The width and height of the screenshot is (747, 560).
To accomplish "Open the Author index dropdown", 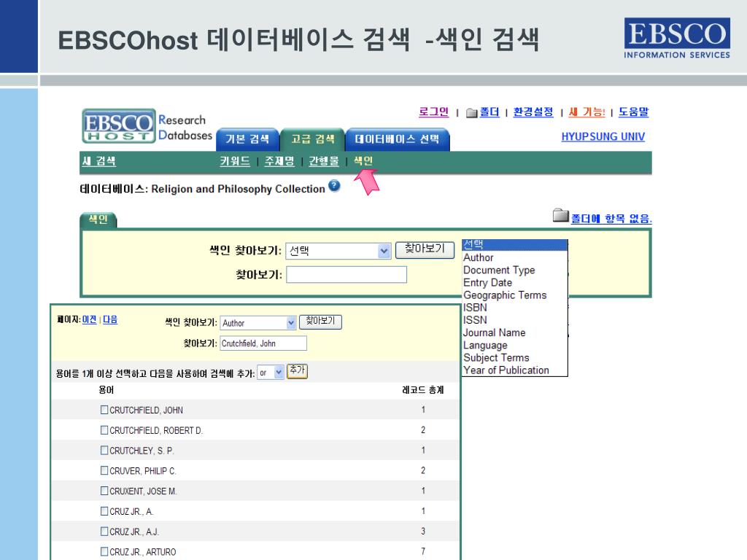I will pos(258,323).
